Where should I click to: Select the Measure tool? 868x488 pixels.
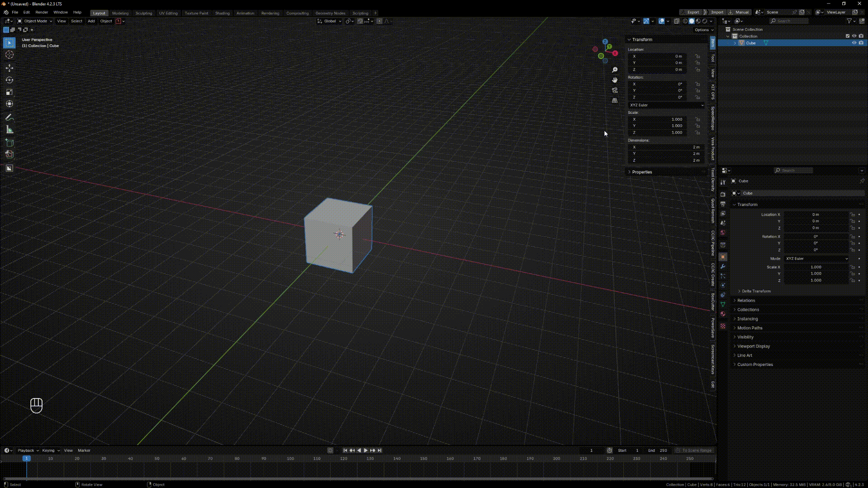[9, 130]
